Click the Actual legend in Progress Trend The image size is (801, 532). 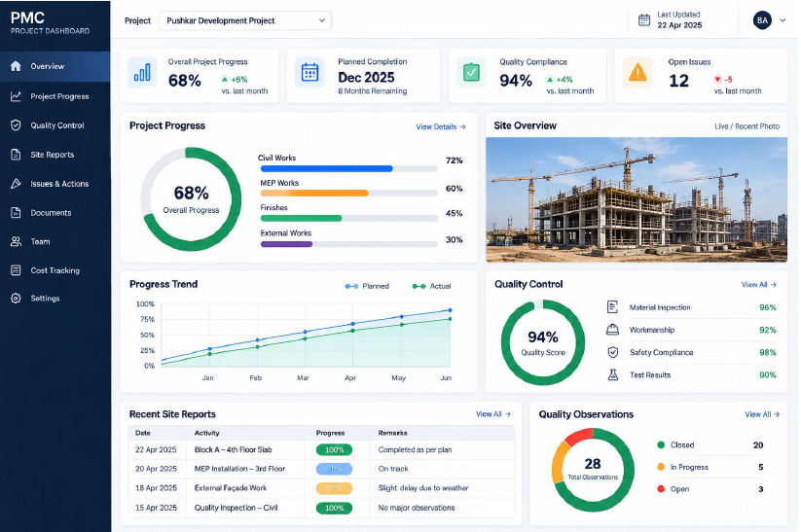(432, 286)
